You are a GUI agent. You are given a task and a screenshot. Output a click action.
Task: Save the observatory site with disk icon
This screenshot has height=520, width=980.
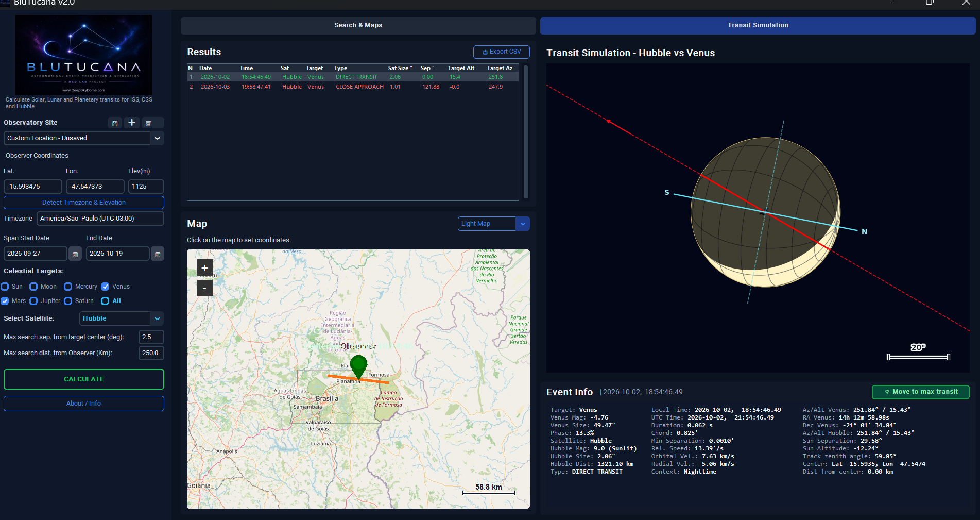(x=115, y=123)
